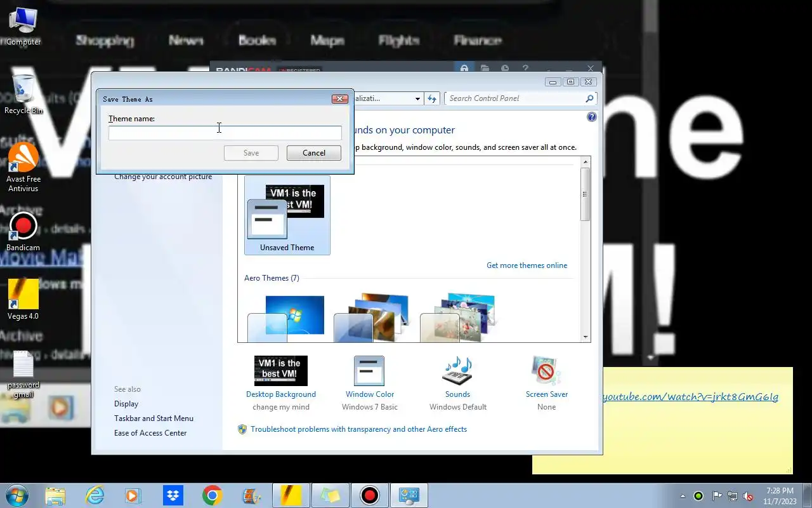Screen dimensions: 812x508
Task: Click theme list scrollbar up arrow
Action: (x=586, y=162)
